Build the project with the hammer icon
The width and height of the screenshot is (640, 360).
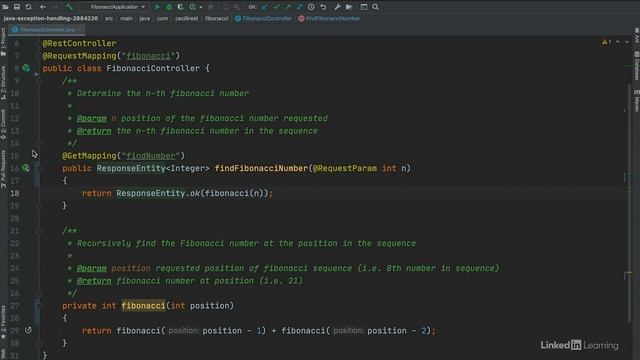click(69, 7)
